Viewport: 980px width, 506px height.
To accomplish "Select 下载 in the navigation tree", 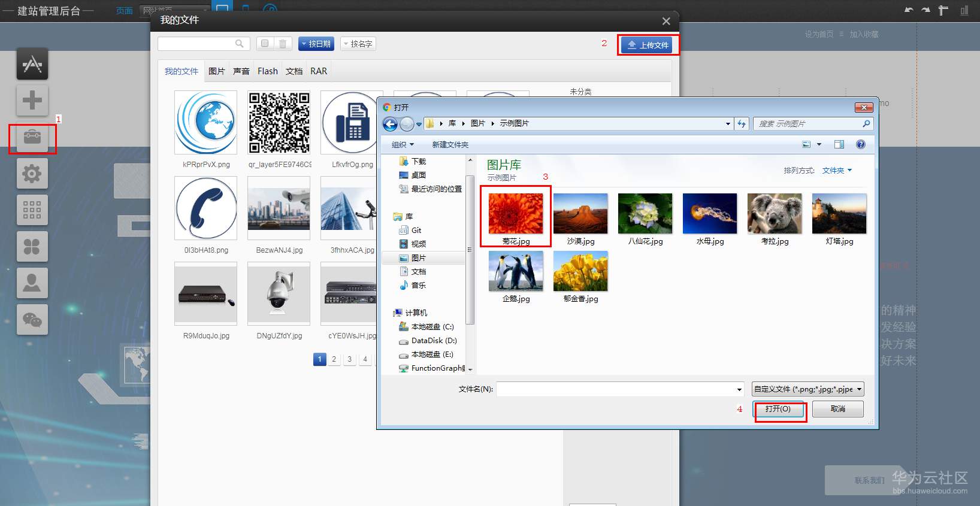I will (x=419, y=162).
